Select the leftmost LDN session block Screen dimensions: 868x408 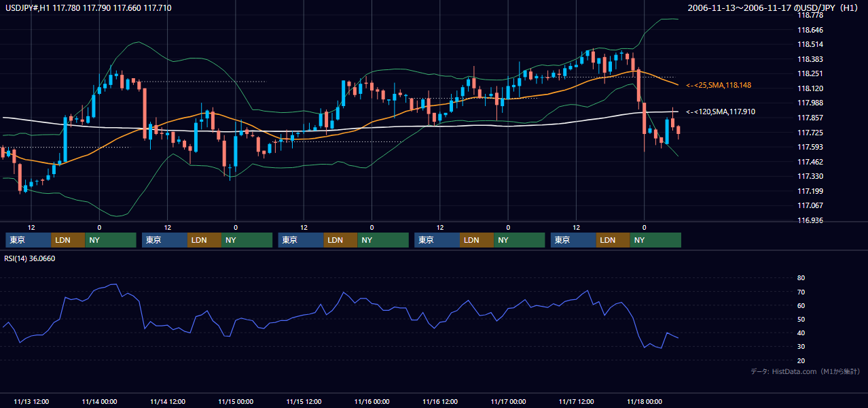69,240
